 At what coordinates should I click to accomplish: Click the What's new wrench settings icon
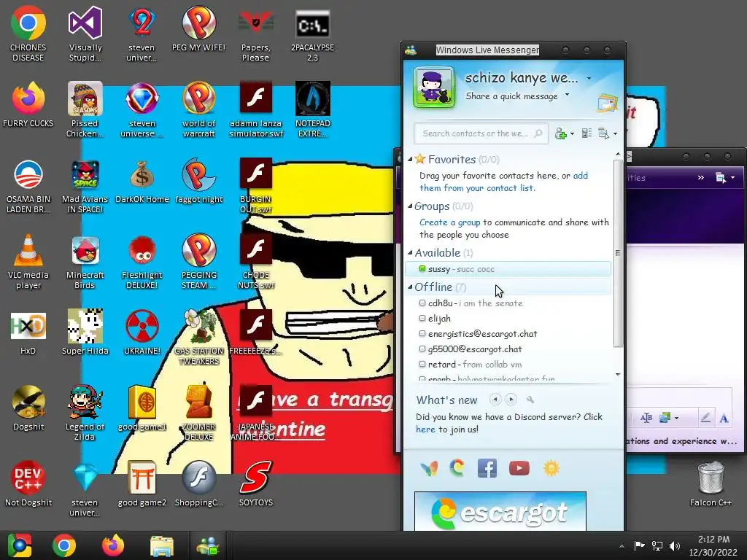(530, 400)
